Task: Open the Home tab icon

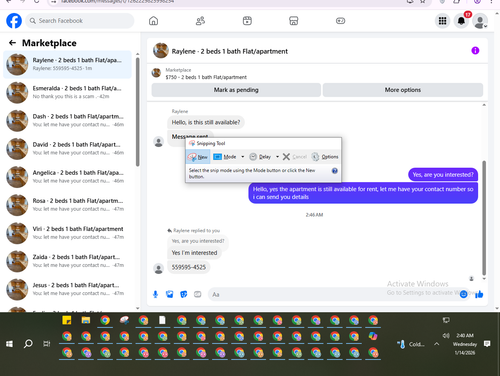Action: (153, 21)
